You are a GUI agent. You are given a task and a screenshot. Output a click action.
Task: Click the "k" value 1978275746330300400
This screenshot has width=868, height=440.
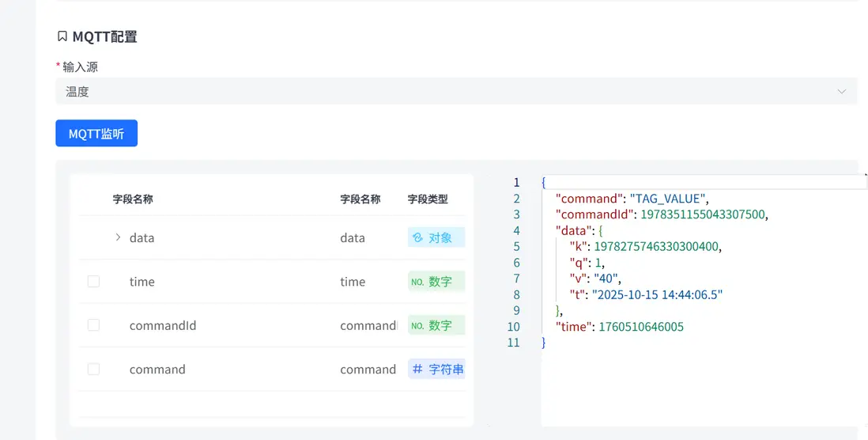click(657, 247)
